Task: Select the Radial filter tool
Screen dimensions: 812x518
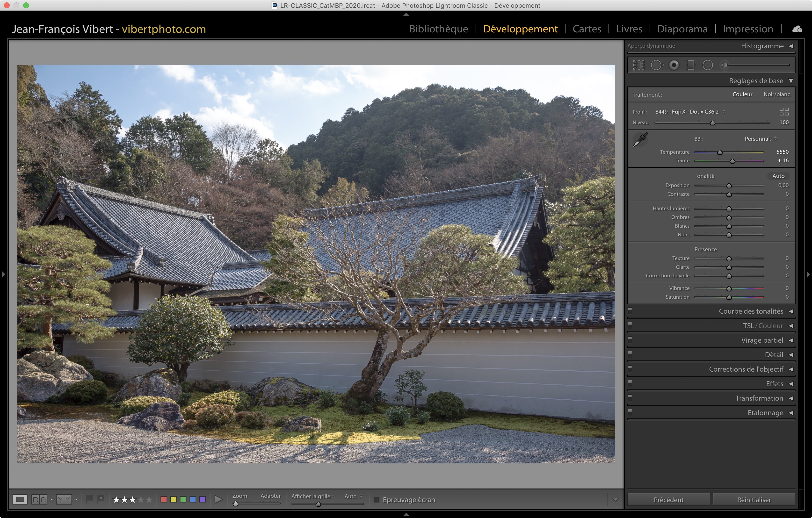Action: (707, 65)
